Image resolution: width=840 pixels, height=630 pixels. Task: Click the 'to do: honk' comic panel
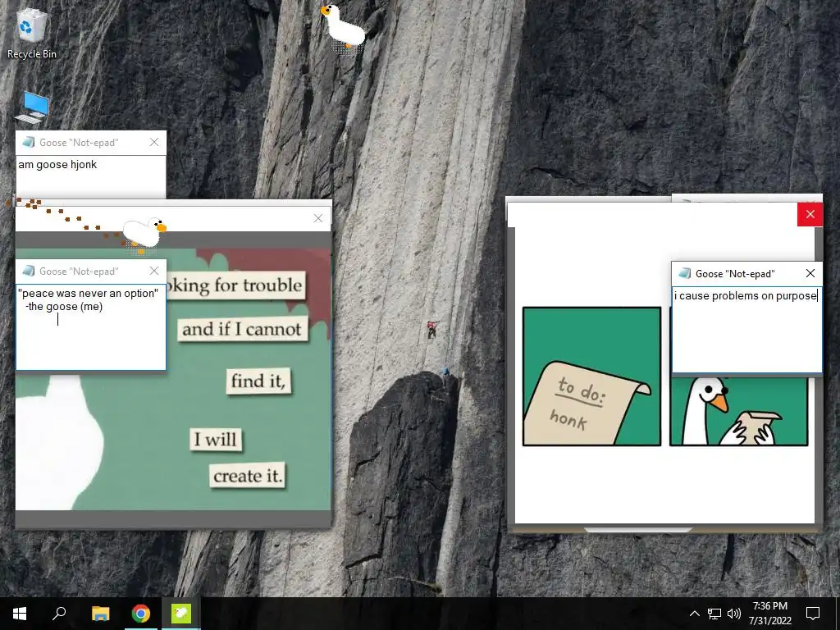[592, 376]
